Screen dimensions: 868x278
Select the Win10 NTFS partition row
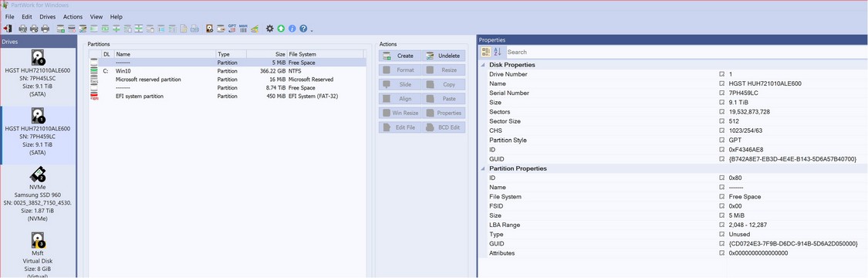(228, 71)
